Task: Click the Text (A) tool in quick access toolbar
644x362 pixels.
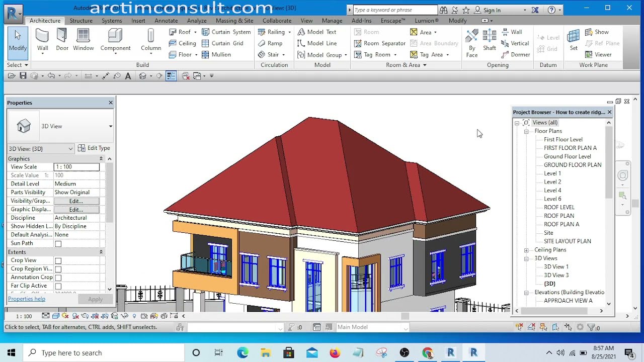Action: pyautogui.click(x=128, y=76)
